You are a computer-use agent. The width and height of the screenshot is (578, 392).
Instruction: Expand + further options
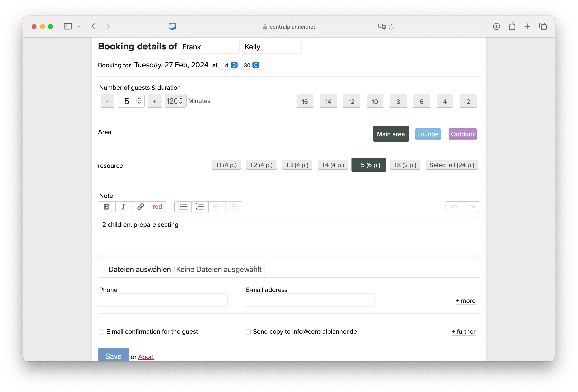click(x=464, y=332)
